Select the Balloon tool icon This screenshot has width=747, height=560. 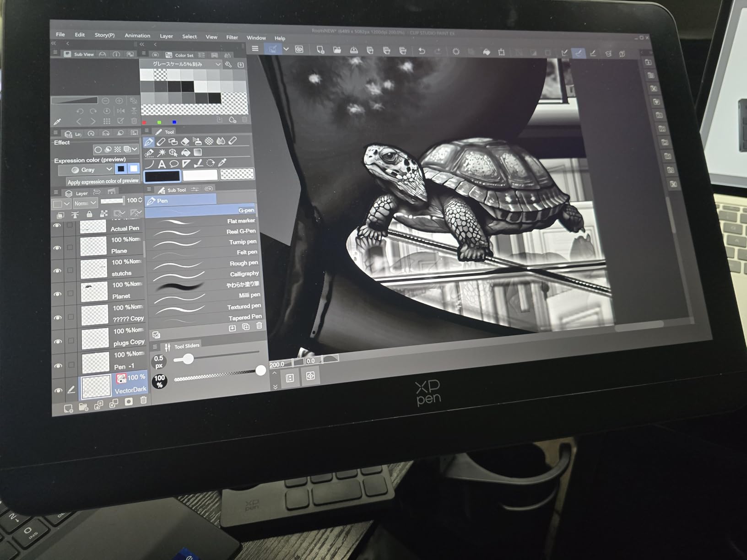click(174, 164)
